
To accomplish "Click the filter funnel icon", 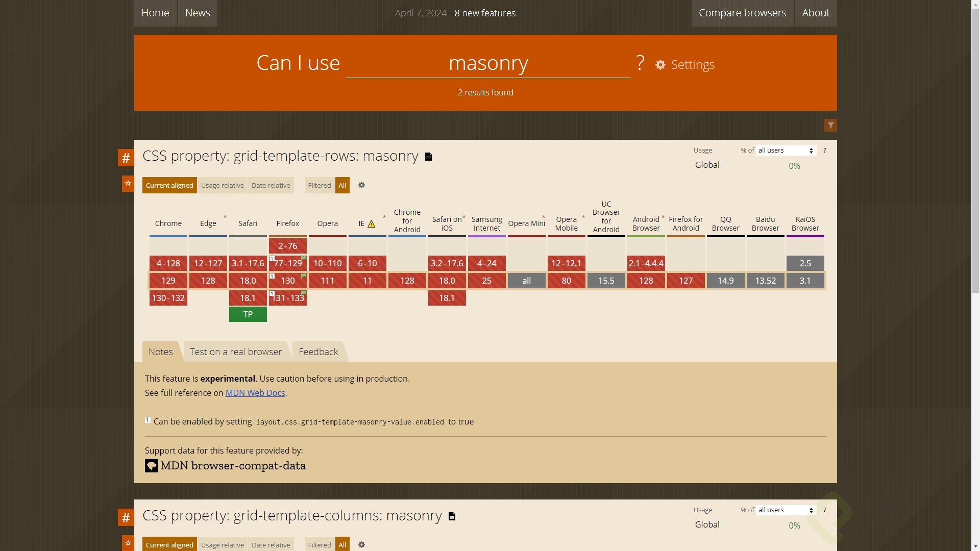I will pyautogui.click(x=830, y=126).
